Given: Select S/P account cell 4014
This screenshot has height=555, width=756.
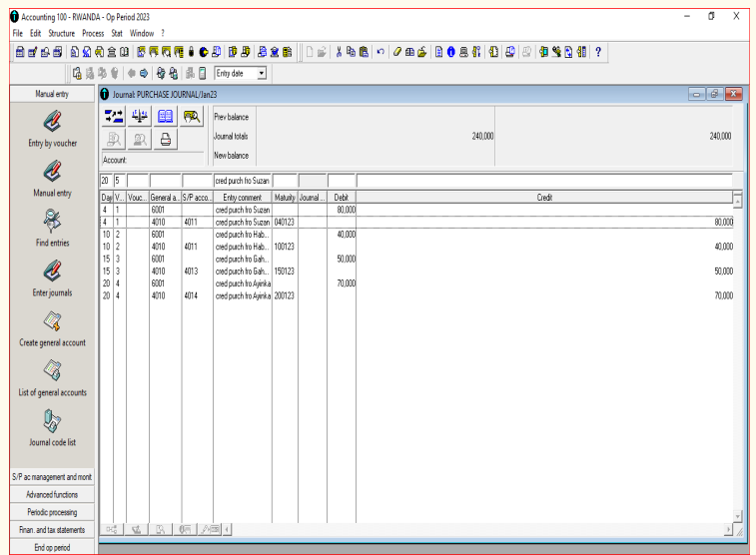Looking at the screenshot, I should point(197,295).
